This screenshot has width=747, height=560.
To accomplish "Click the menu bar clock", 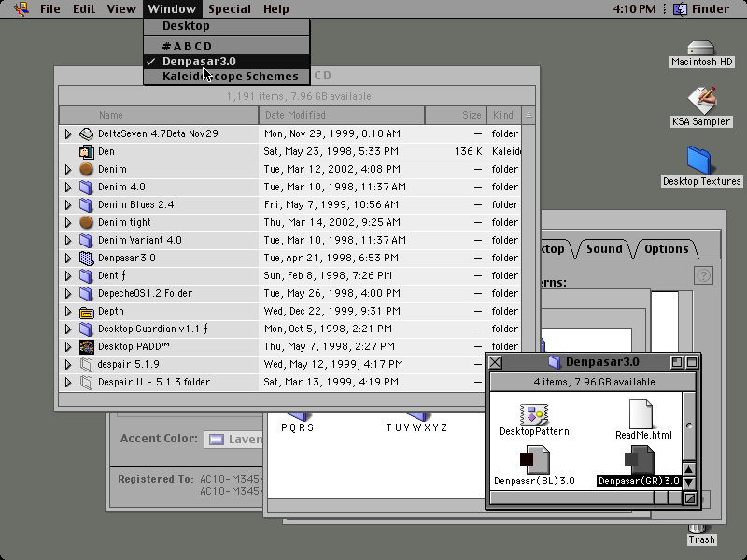I will coord(634,8).
